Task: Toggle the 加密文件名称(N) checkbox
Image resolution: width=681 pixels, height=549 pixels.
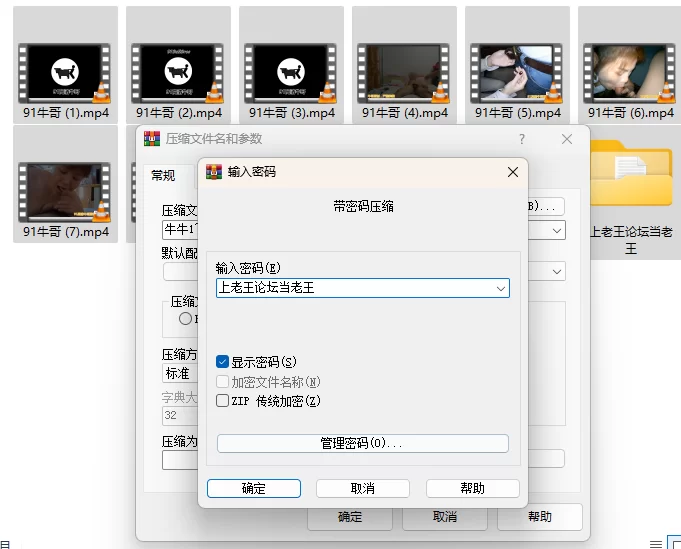Action: click(222, 381)
